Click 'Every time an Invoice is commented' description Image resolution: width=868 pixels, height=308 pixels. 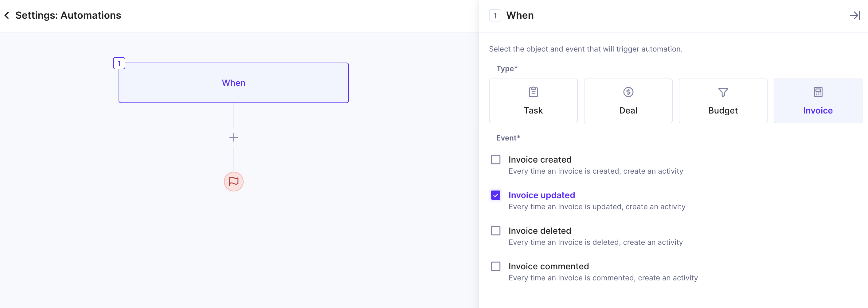(x=603, y=278)
